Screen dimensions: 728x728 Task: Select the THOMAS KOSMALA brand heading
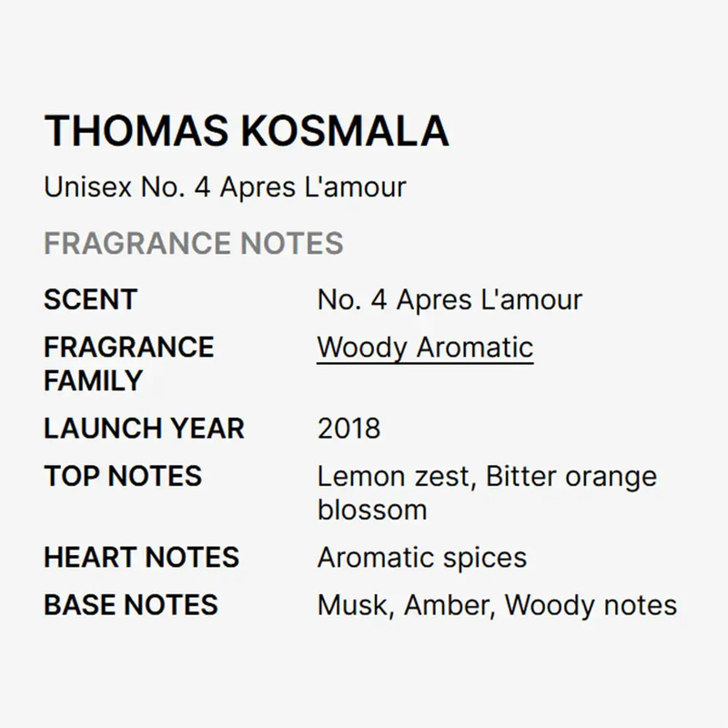[x=247, y=131]
